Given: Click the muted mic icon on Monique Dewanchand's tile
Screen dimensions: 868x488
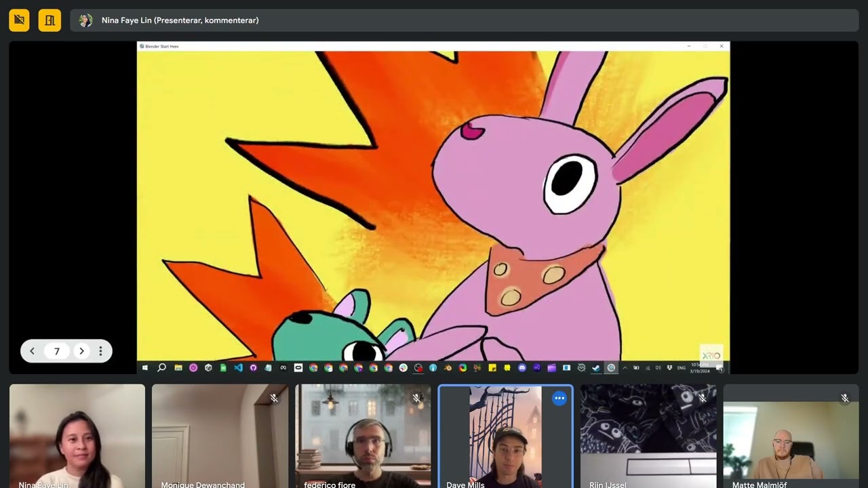Looking at the screenshot, I should [274, 399].
